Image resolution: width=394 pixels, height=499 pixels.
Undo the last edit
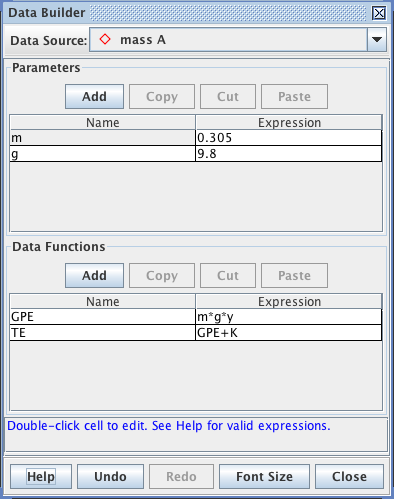(110, 477)
